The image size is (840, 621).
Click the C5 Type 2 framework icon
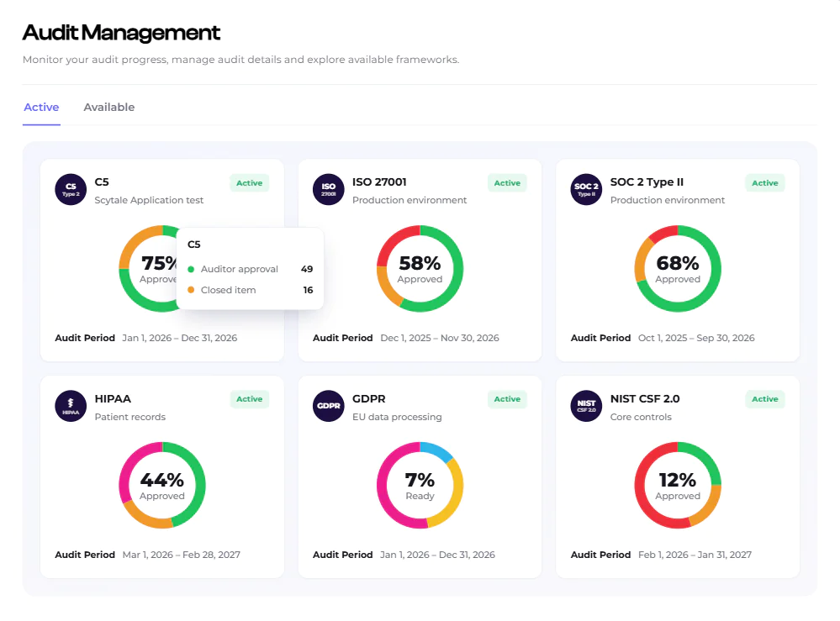click(x=71, y=190)
